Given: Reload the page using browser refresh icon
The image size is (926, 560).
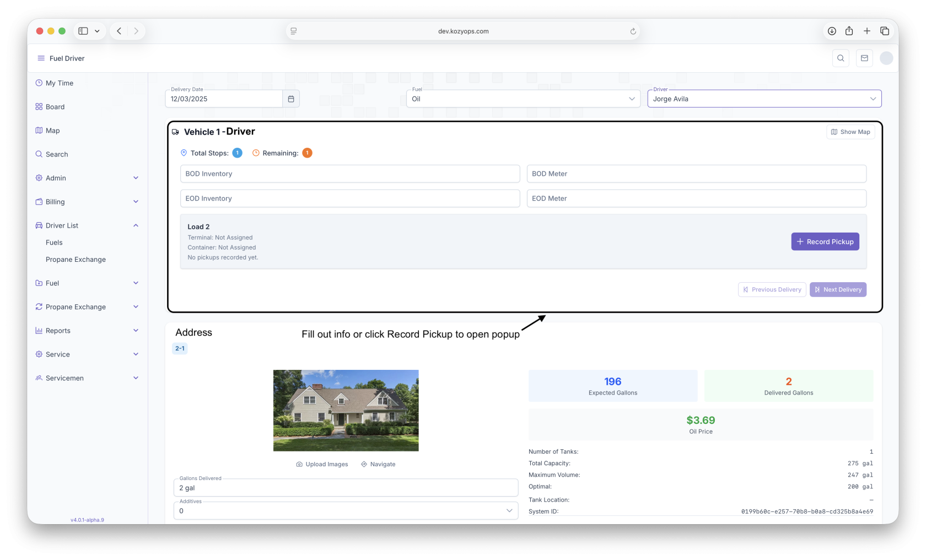Looking at the screenshot, I should pyautogui.click(x=633, y=31).
